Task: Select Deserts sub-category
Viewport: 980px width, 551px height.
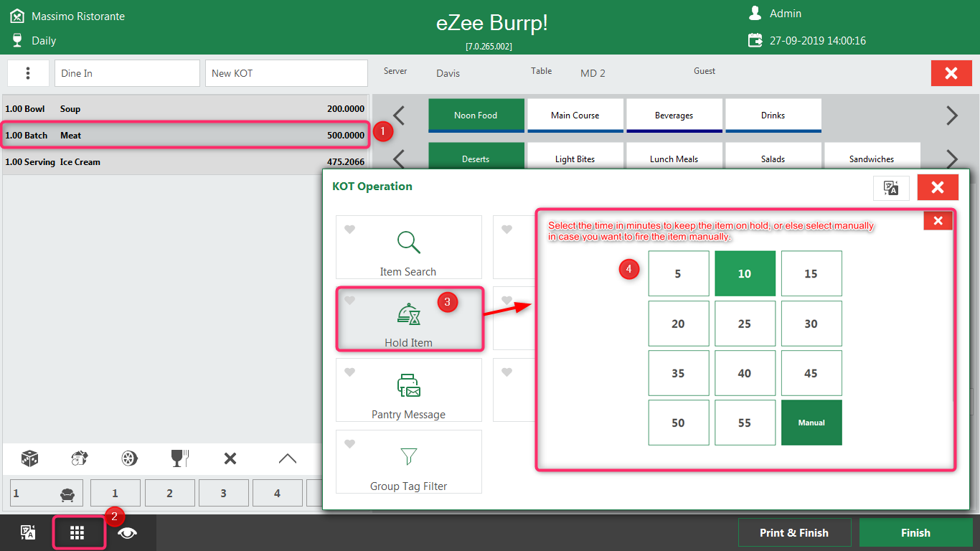Action: coord(476,156)
